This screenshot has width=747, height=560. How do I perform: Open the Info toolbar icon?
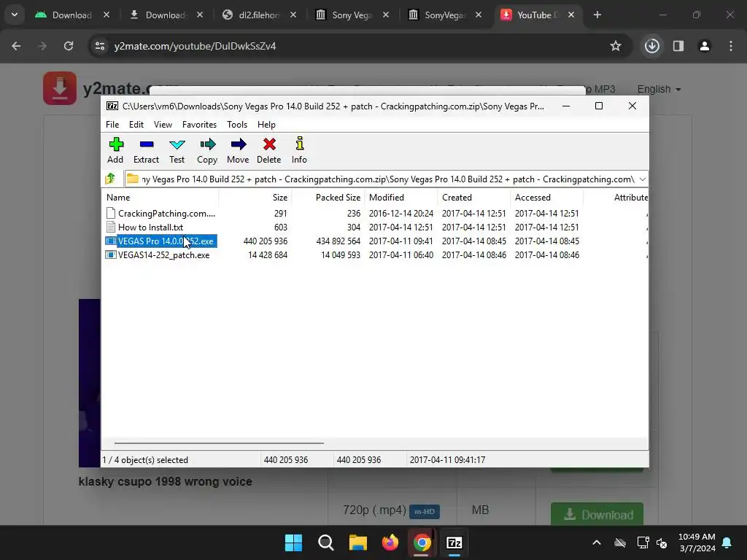299,150
